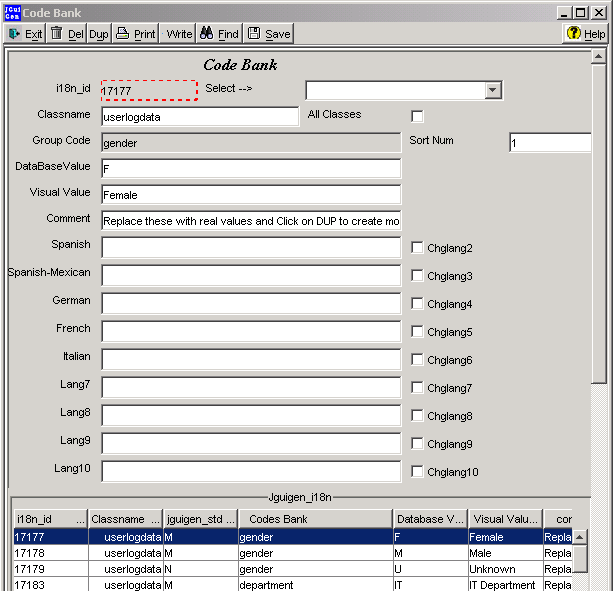Click the Code Bank application icon in title bar
The height and width of the screenshot is (591, 613).
point(13,13)
